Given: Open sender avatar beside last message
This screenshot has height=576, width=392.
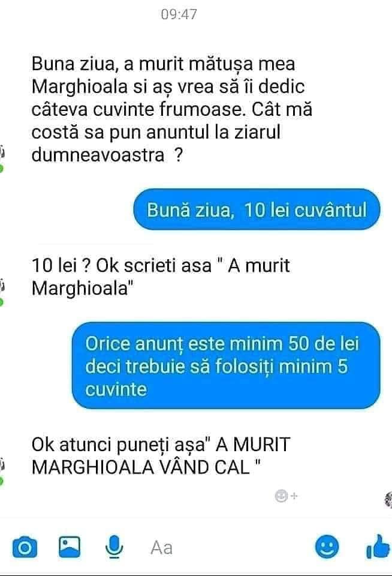Looking at the screenshot, I should [x=2, y=465].
